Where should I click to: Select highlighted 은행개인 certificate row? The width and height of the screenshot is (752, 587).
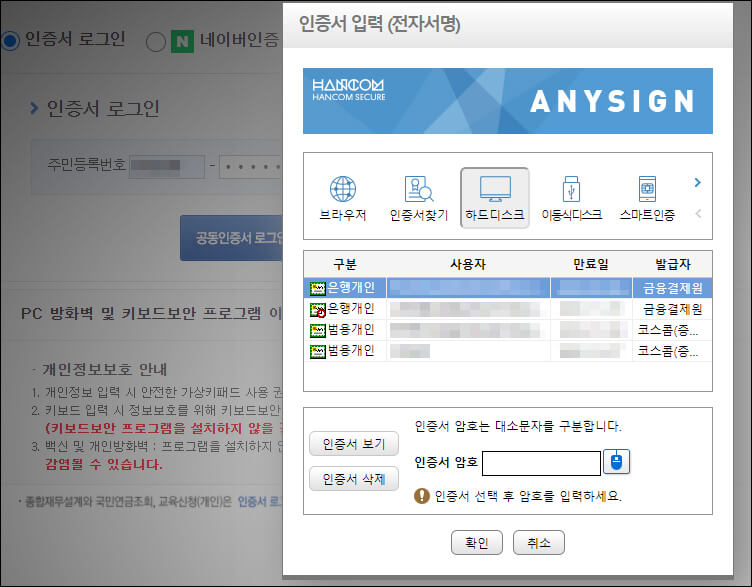[x=508, y=288]
